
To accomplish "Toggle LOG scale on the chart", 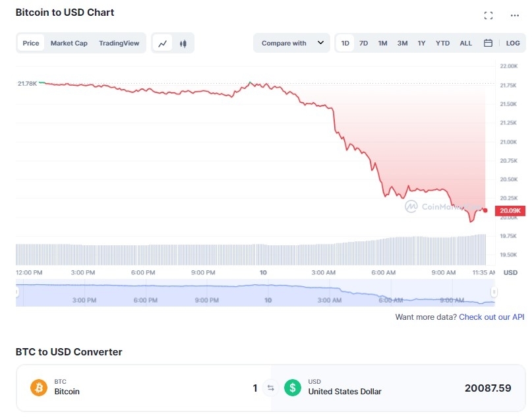I will pos(513,43).
